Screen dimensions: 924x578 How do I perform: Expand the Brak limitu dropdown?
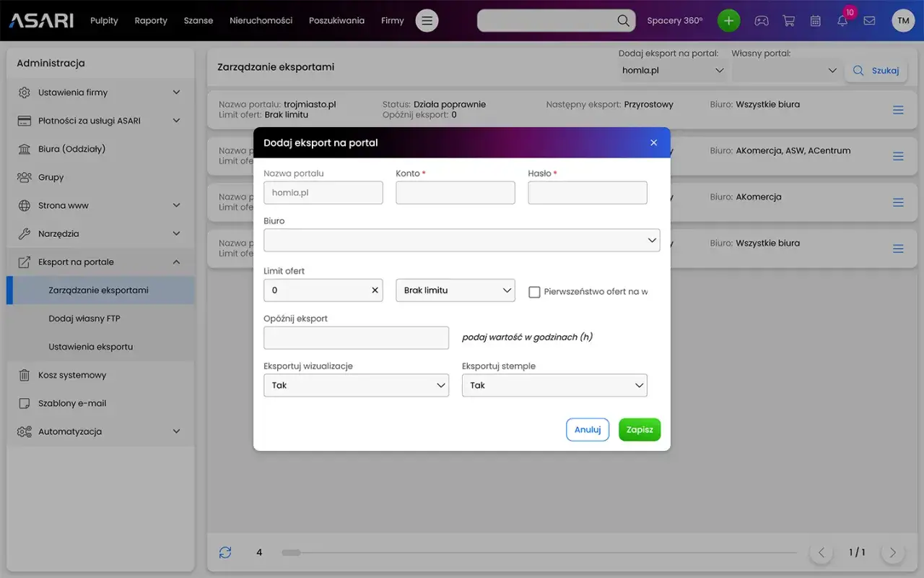point(455,290)
